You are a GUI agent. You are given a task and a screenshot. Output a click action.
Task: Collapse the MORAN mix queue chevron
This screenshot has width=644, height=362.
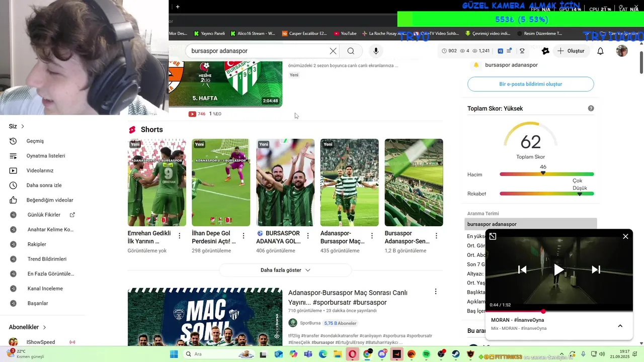[x=620, y=326]
